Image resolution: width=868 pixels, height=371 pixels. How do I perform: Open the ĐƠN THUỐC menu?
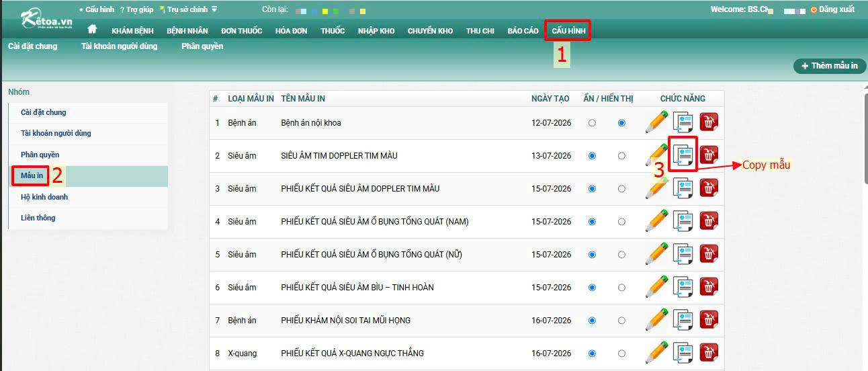click(242, 31)
